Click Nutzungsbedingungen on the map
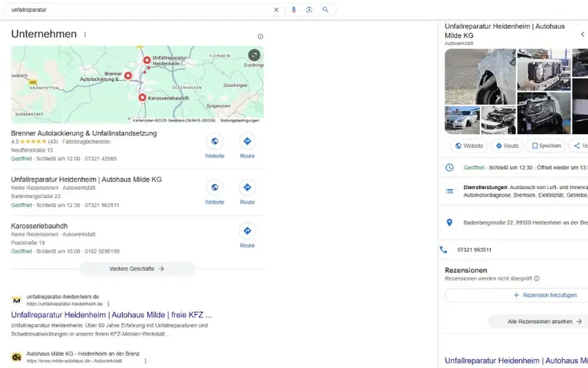 pyautogui.click(x=240, y=121)
